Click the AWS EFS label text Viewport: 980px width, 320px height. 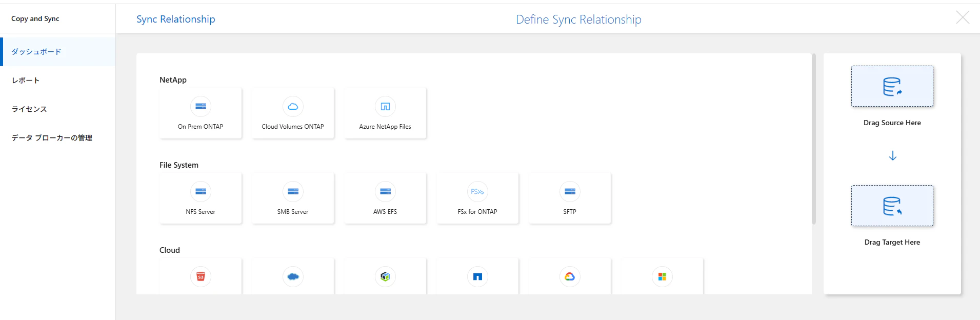[x=385, y=212]
